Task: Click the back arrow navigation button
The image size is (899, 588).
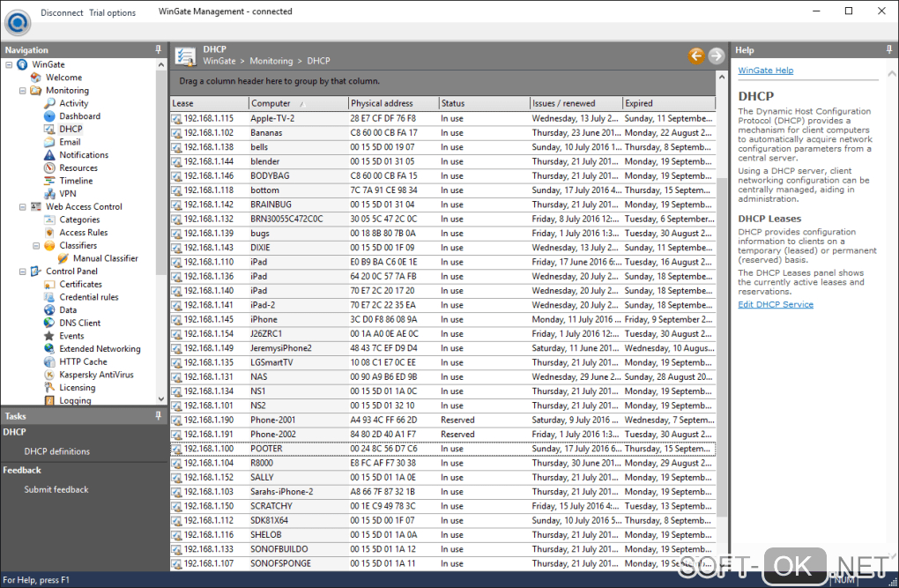Action: 696,56
